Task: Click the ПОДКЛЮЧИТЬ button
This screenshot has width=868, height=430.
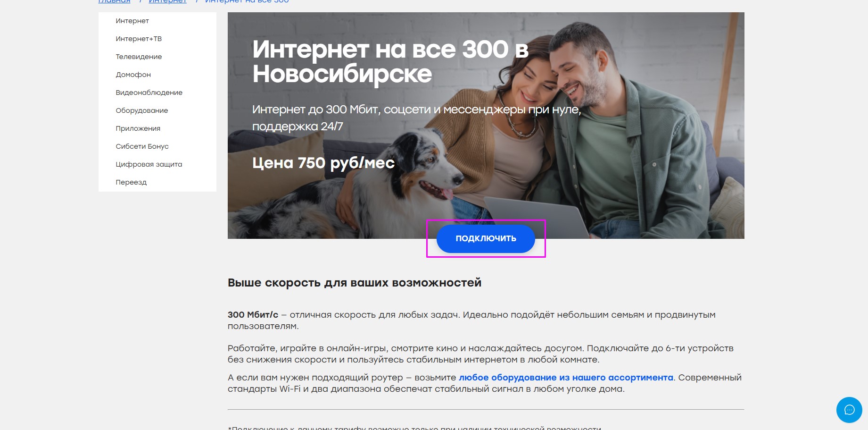Action: pyautogui.click(x=486, y=239)
